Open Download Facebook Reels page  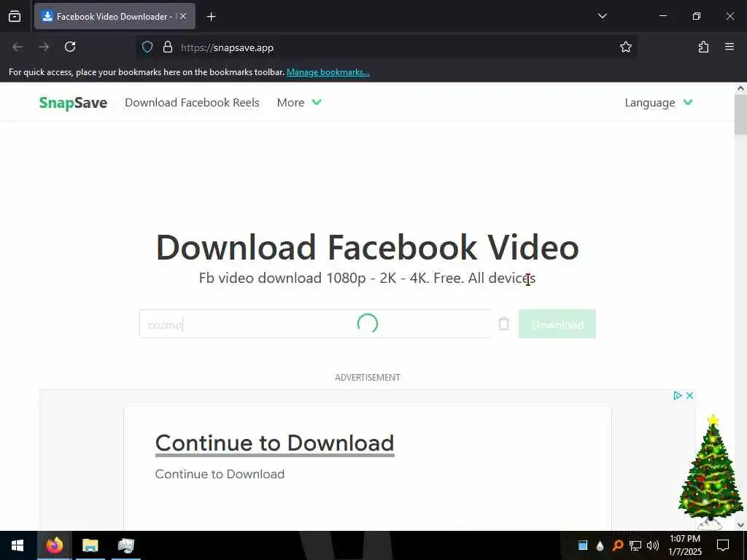(192, 102)
